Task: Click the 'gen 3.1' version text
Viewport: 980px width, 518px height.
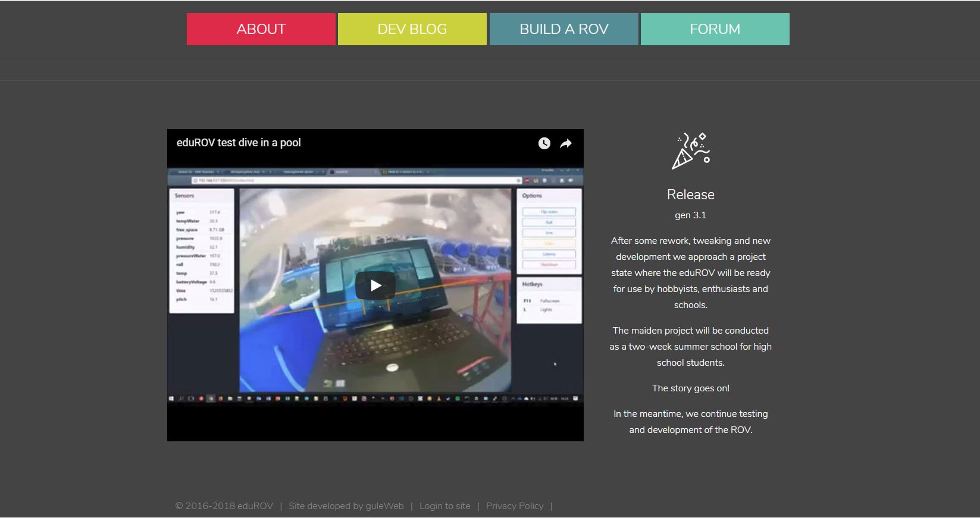Action: tap(690, 215)
